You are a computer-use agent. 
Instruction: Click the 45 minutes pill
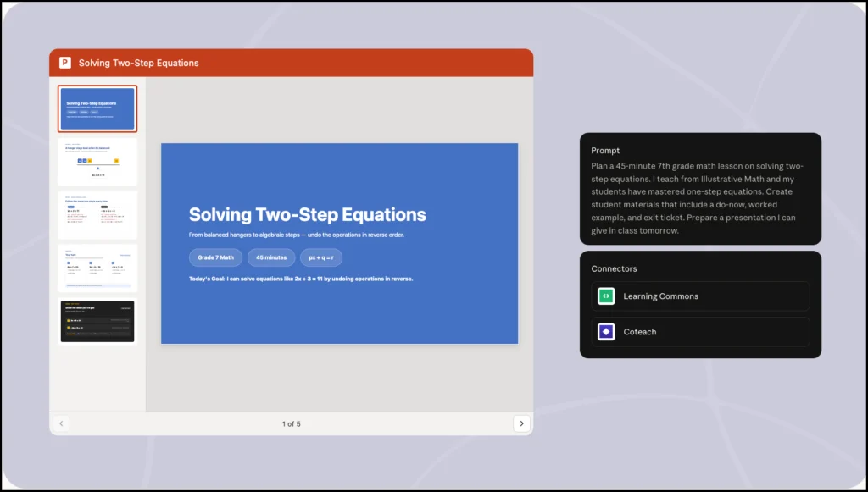(271, 257)
